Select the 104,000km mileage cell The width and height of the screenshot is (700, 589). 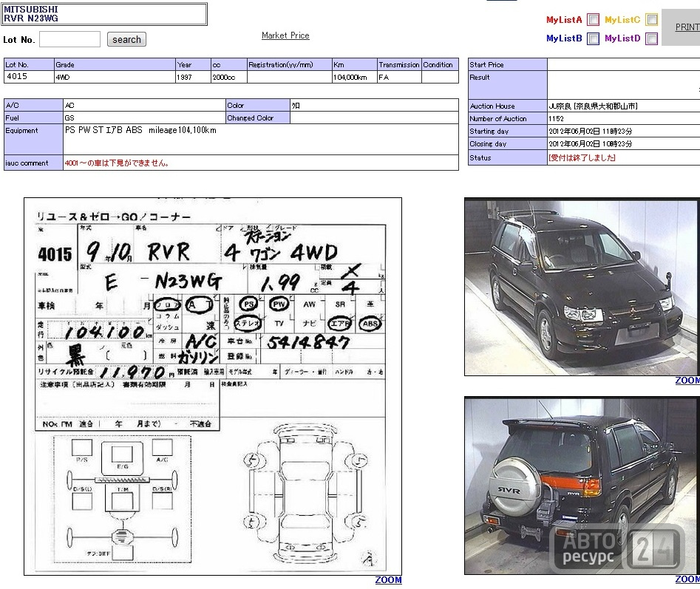click(355, 77)
